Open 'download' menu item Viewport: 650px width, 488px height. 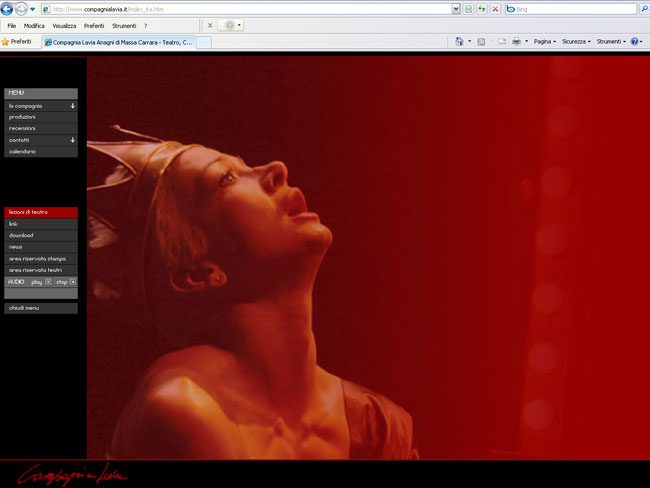[41, 236]
